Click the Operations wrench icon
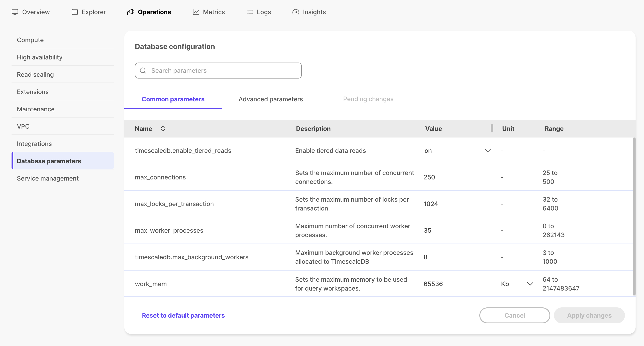Viewport: 644px width, 346px height. click(x=130, y=12)
